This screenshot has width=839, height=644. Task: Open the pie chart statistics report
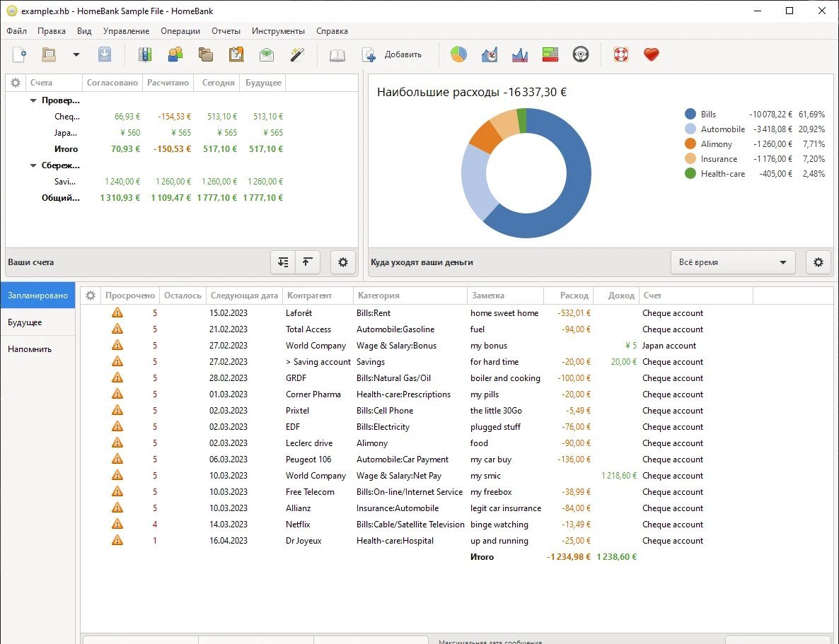[458, 54]
